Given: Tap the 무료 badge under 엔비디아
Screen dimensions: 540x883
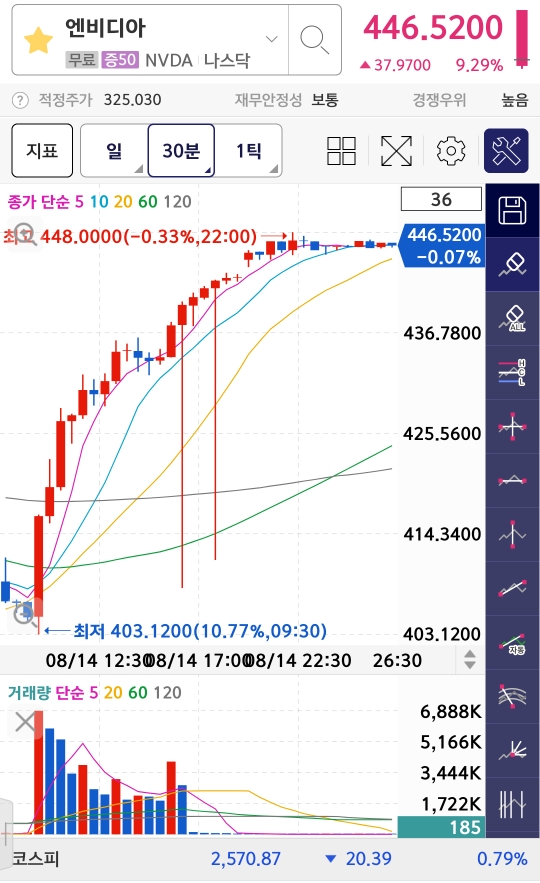Looking at the screenshot, I should click(x=82, y=60).
